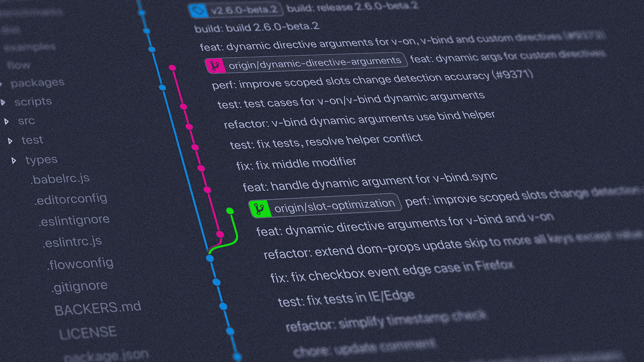Click the topmost pink commit node
Image resolution: width=644 pixels, height=362 pixels.
(172, 67)
